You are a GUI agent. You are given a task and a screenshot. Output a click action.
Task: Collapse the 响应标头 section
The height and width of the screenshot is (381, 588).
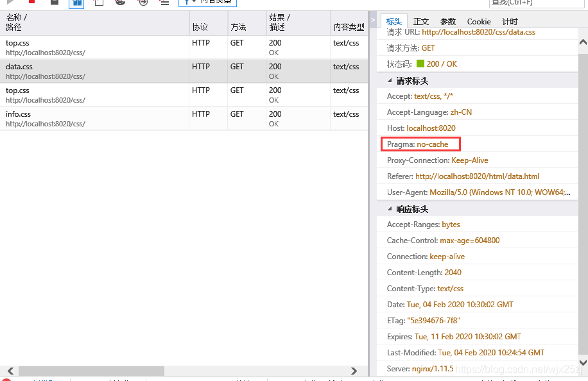click(x=390, y=208)
